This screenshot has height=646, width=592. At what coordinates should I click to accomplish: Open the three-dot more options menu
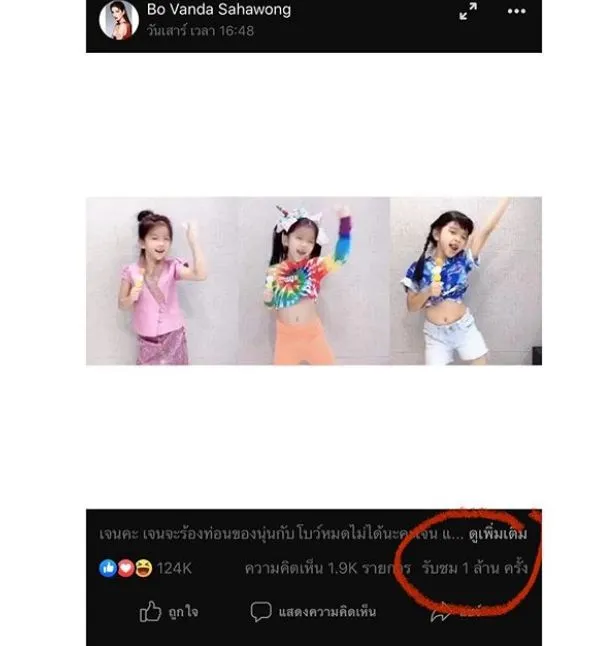516,12
